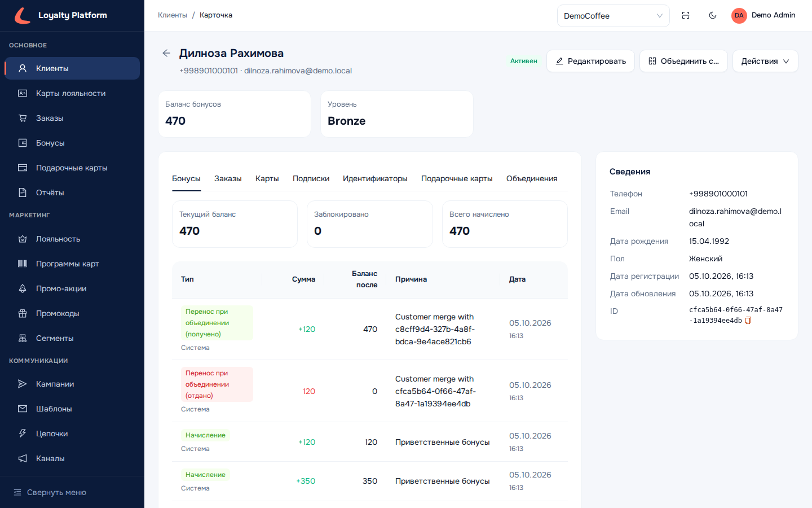Click the Loyalty Platform logo icon
This screenshot has width=812, height=508.
tap(23, 15)
